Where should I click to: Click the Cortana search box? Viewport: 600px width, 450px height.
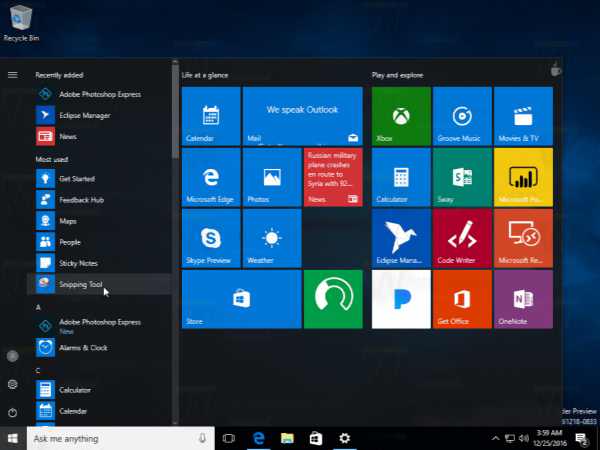point(110,438)
